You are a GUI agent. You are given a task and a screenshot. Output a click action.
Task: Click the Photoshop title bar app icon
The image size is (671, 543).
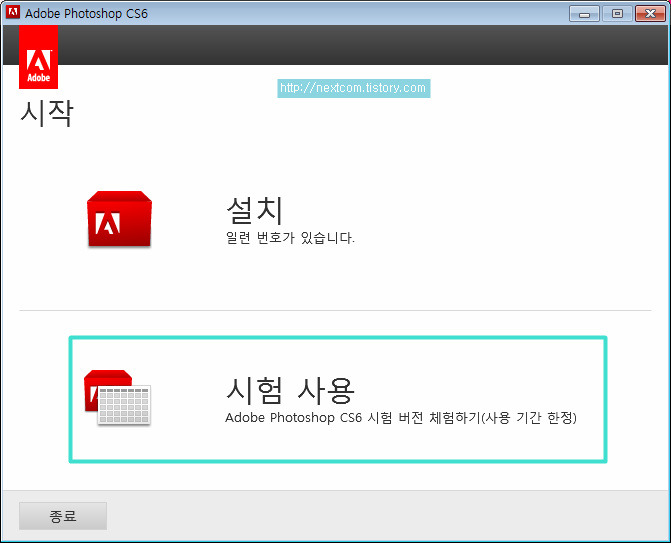coord(12,12)
